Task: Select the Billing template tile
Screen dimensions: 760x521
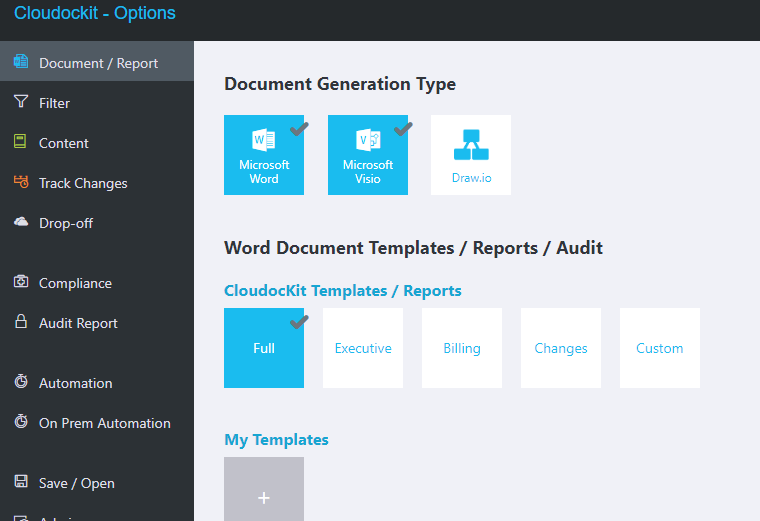Action: pos(462,348)
